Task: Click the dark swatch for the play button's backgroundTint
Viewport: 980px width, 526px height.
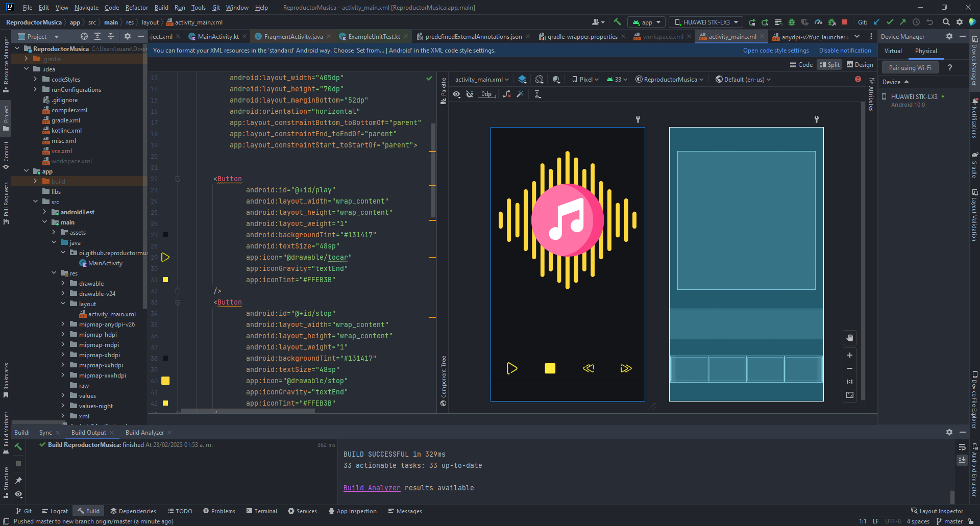Action: coord(165,235)
